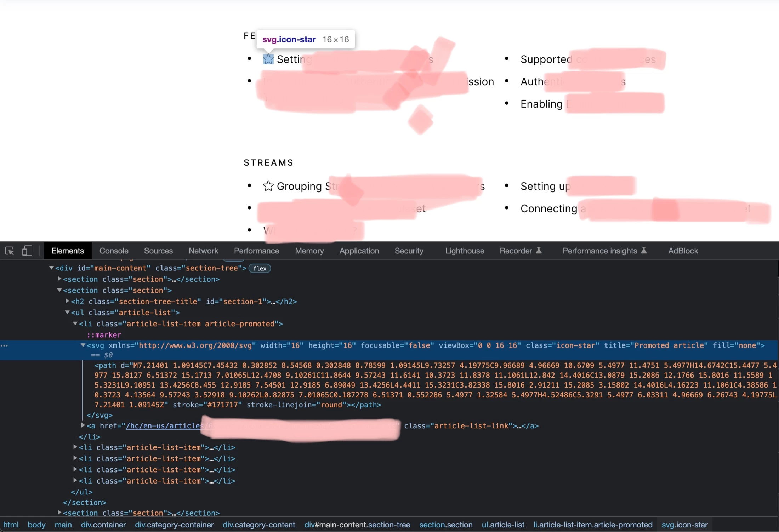Collapse the div#main-content node
Image resolution: width=779 pixels, height=532 pixels.
52,268
